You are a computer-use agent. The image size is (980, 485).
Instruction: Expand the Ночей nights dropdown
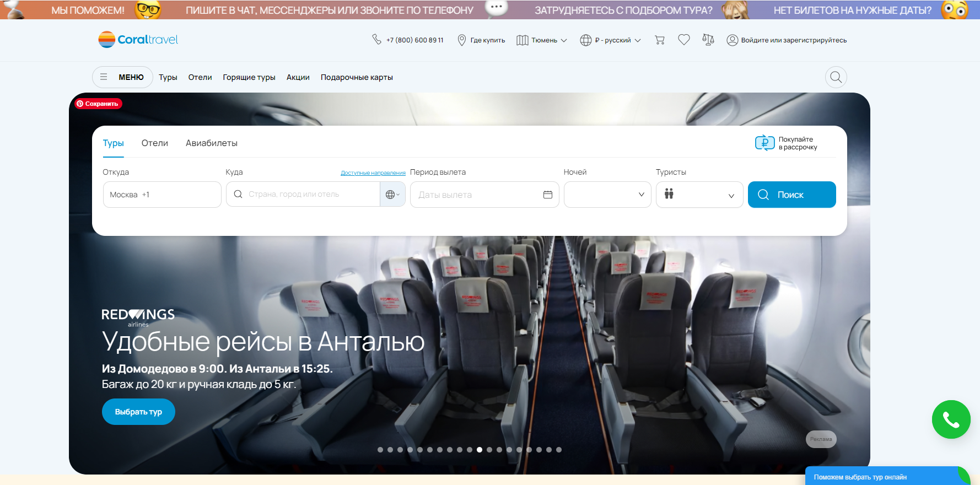point(607,195)
